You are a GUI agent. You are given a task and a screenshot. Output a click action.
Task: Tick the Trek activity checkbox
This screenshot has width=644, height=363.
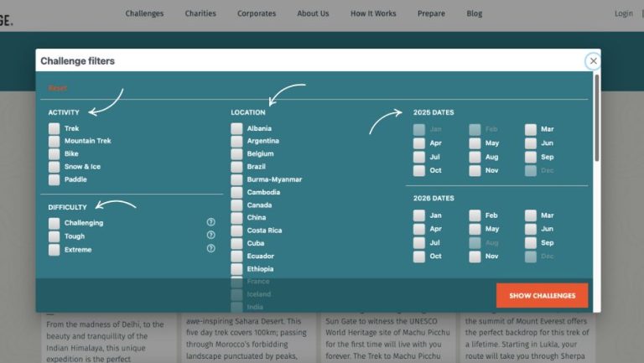(x=55, y=129)
